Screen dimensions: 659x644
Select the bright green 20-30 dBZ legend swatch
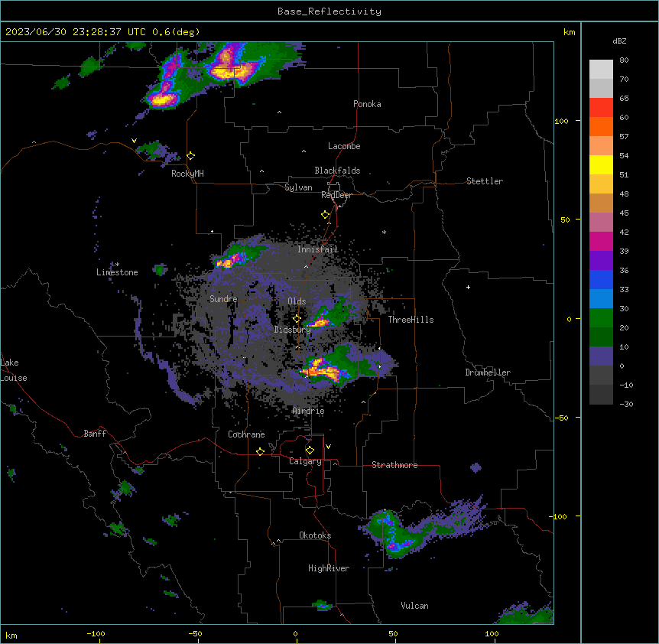[601, 318]
